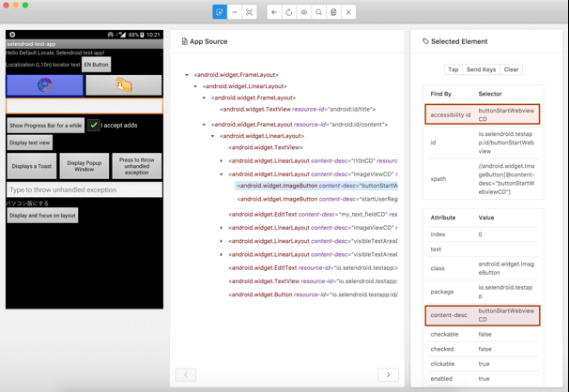Switch to Swipe by coordinates mode
The width and height of the screenshot is (569, 392).
pyautogui.click(x=235, y=12)
